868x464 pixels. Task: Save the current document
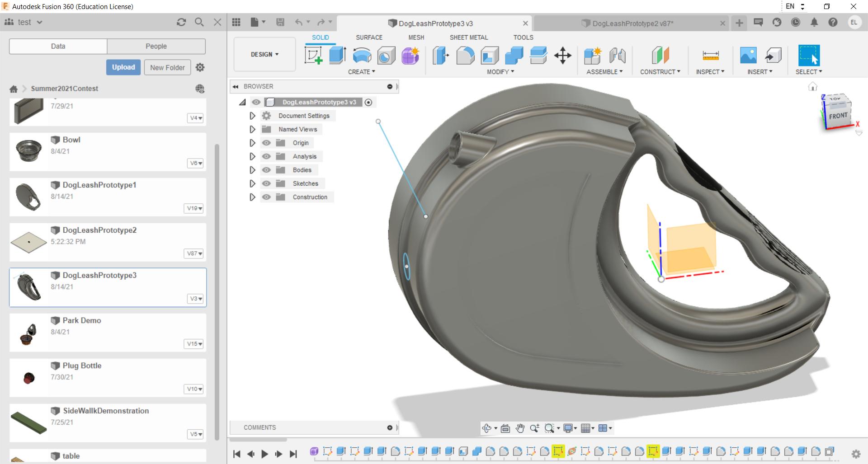click(280, 22)
